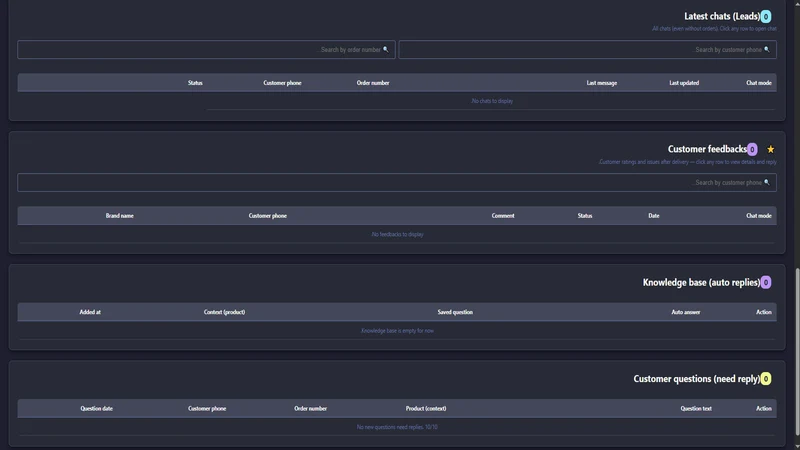
Task: Click the Customer questions count badge
Action: (766, 379)
